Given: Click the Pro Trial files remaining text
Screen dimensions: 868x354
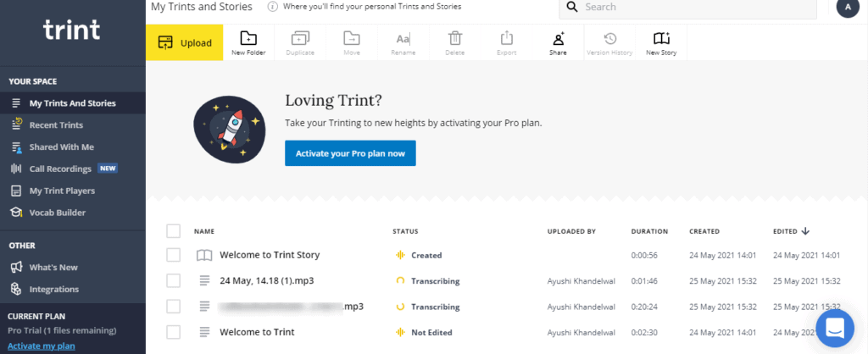Looking at the screenshot, I should coord(62,331).
